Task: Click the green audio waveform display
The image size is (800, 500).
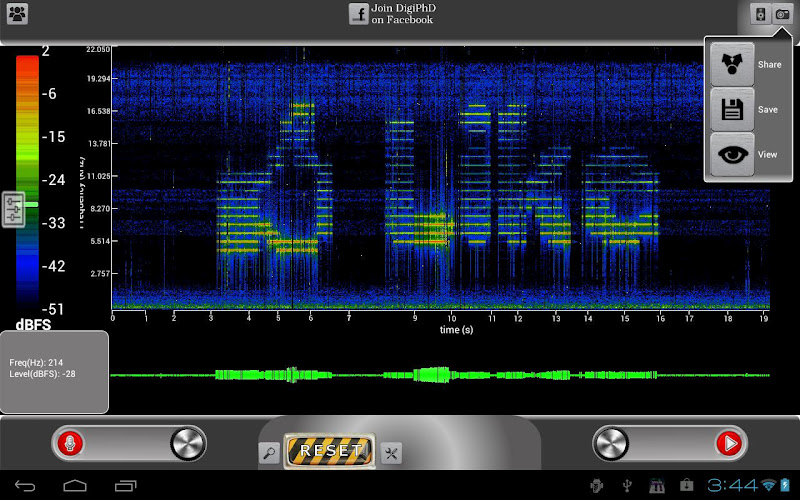Action: click(440, 375)
